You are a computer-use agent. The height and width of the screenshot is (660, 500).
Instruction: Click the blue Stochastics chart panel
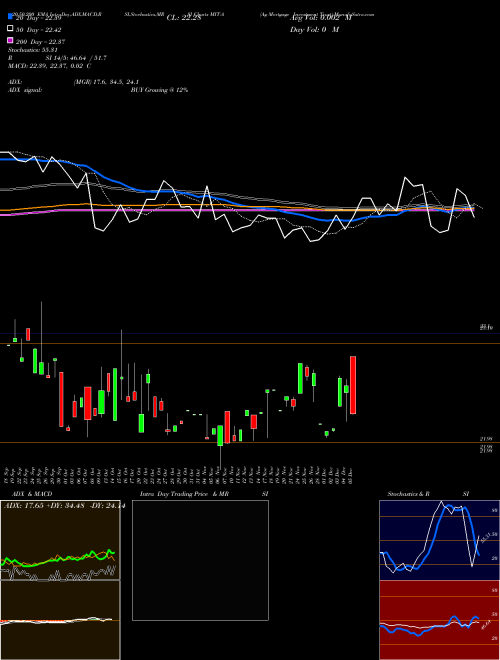click(x=439, y=540)
